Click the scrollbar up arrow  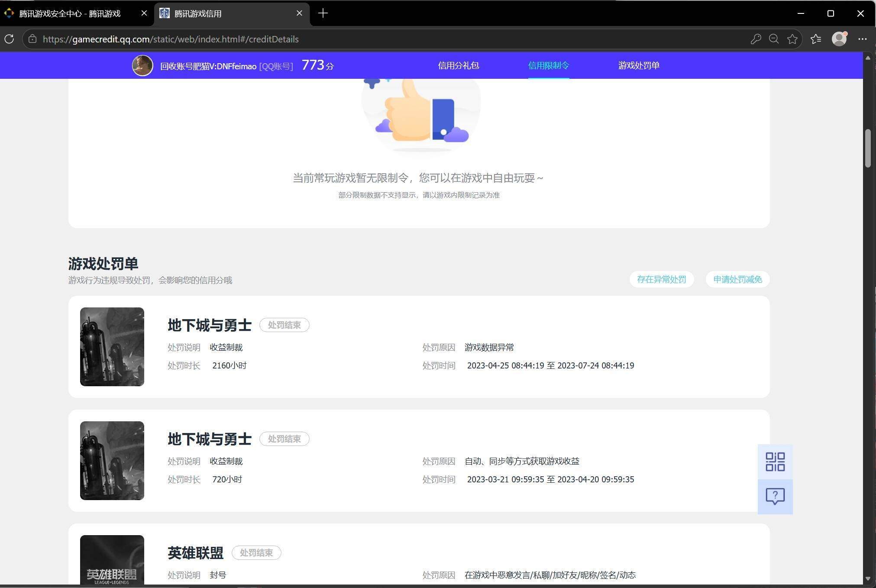click(868, 58)
